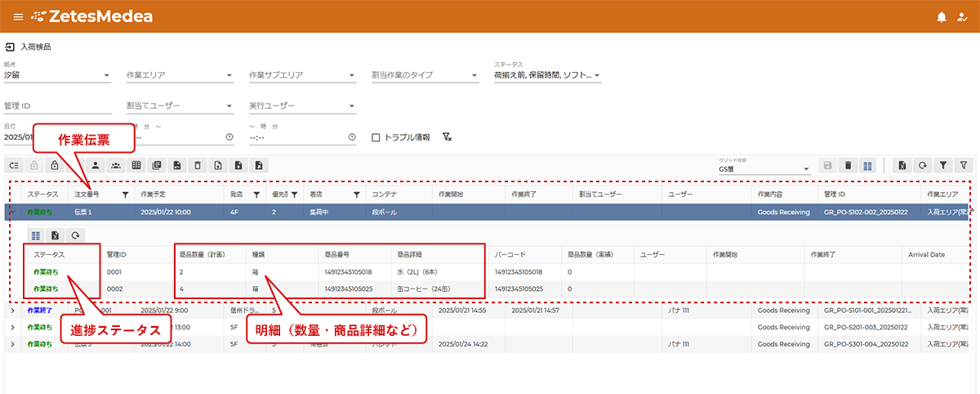Export the grid with the right-toolbar Excel icon
980x394 pixels.
click(x=902, y=165)
